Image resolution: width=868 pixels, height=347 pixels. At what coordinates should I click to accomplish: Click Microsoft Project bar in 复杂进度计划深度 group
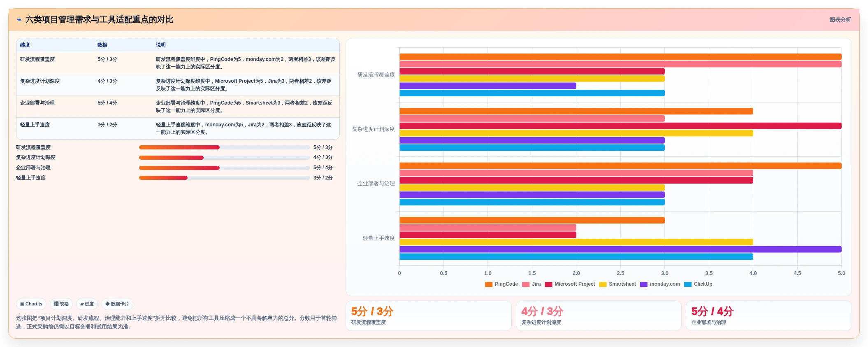(620, 126)
